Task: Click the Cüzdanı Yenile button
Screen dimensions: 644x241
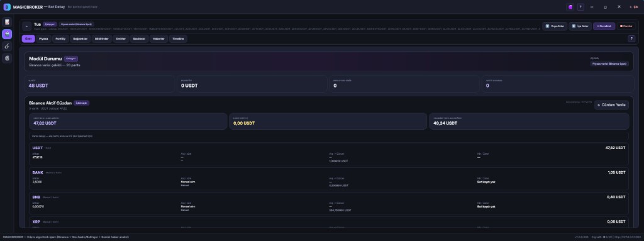Action: (x=611, y=105)
